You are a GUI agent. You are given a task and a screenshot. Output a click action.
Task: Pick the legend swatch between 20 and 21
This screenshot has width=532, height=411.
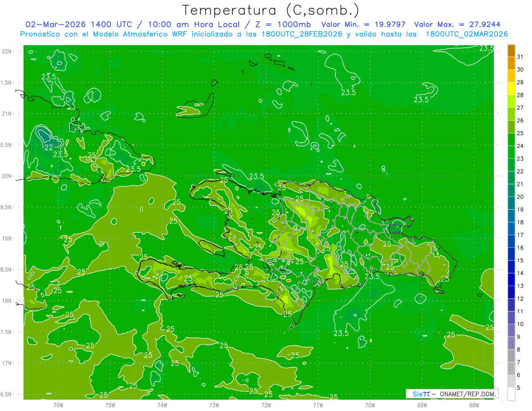511,190
